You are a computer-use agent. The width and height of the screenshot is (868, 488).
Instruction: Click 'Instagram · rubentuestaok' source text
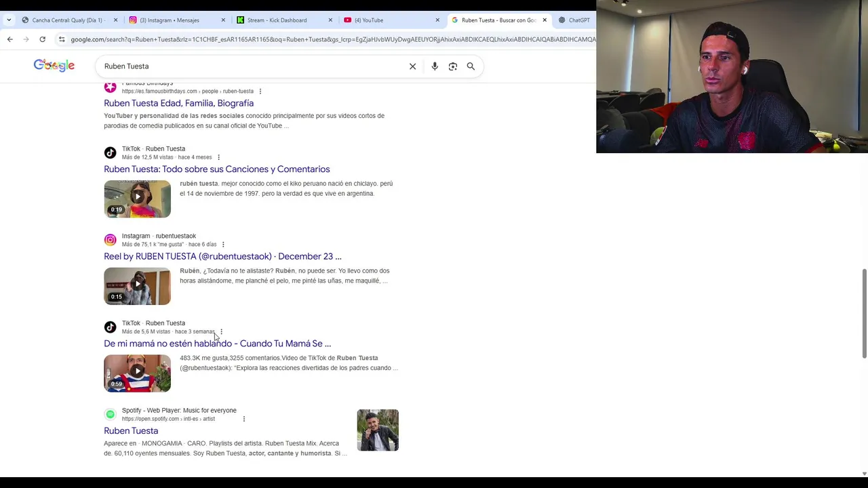point(159,236)
